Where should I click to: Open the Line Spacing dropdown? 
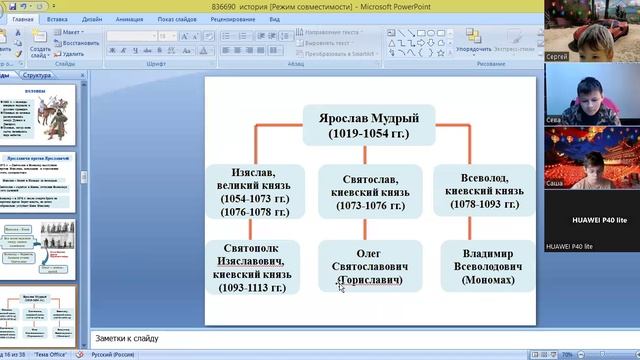(x=285, y=36)
